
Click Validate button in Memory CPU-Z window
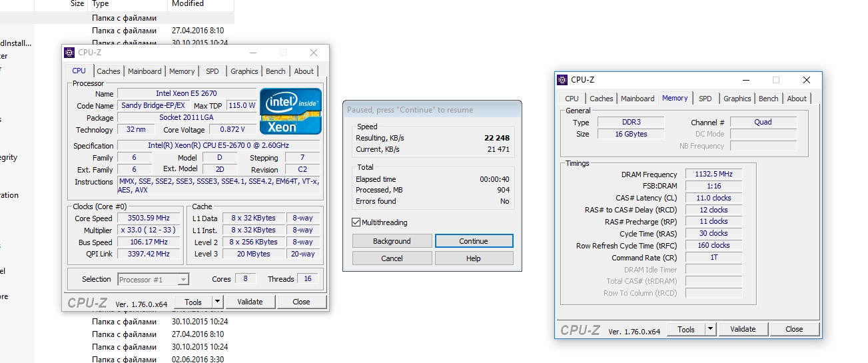coord(743,329)
